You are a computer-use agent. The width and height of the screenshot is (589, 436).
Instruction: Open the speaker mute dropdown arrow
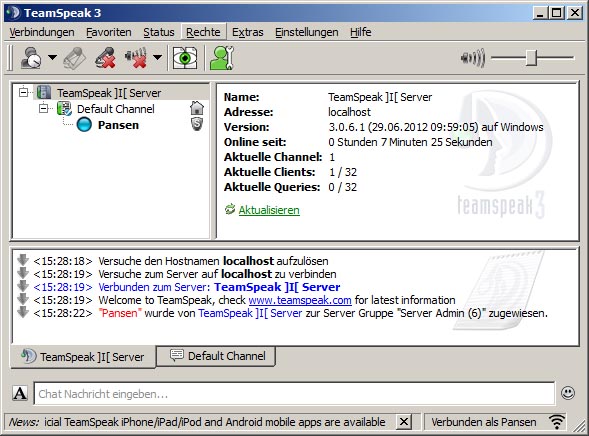(x=158, y=58)
